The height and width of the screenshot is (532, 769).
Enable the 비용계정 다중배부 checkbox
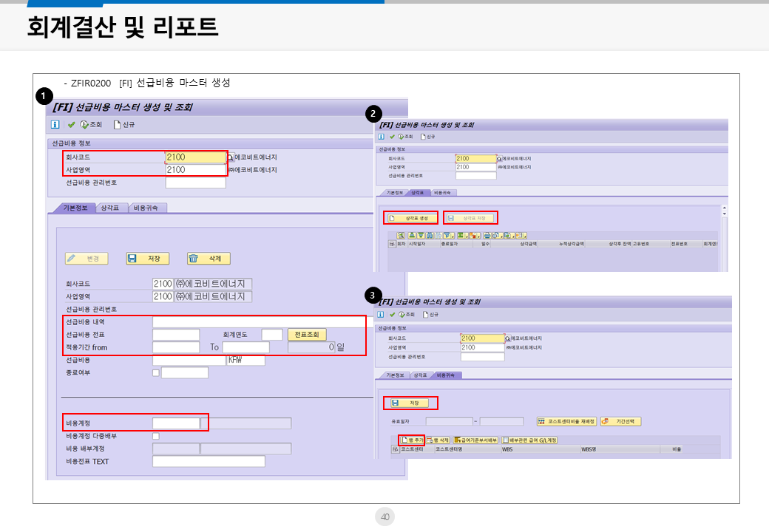tap(155, 436)
